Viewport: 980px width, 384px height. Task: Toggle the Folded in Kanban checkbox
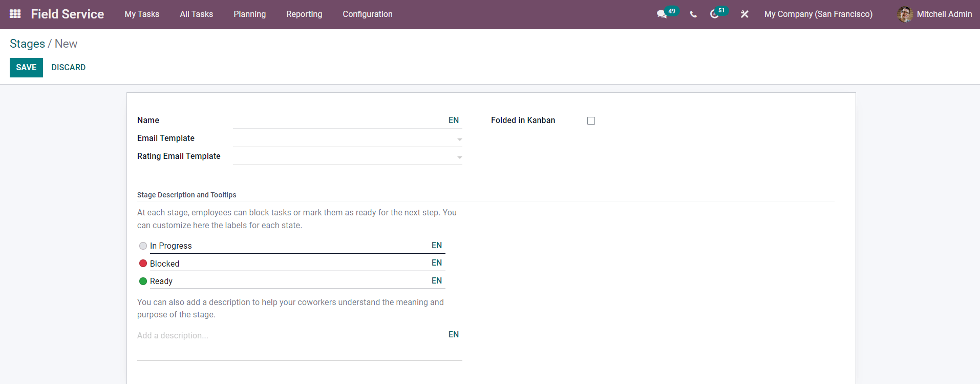tap(591, 120)
